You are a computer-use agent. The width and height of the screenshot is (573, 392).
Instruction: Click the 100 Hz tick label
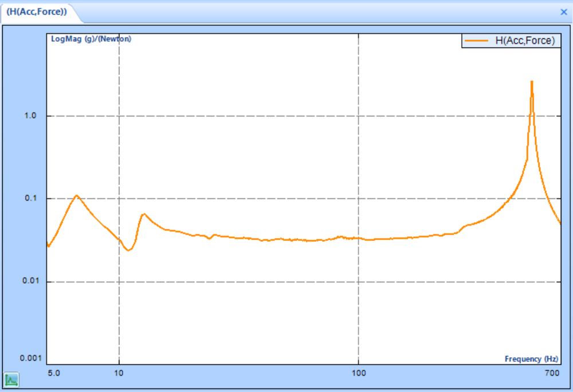359,373
